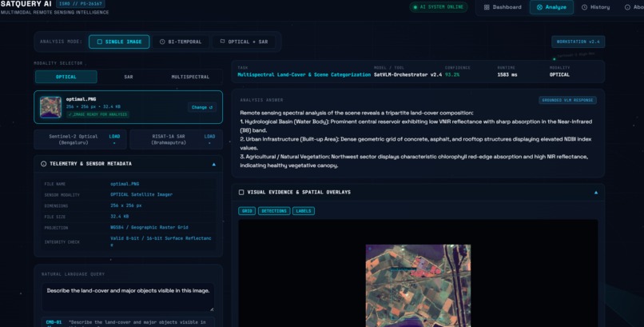The width and height of the screenshot is (644, 327).
Task: Click the Change image button
Action: click(202, 107)
